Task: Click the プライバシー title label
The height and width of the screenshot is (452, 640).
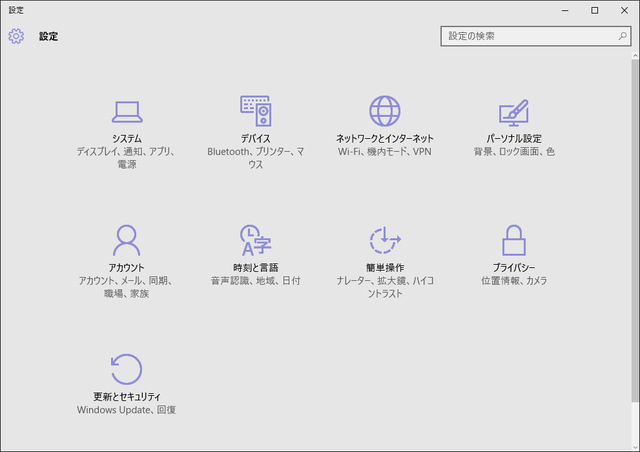Action: point(514,267)
